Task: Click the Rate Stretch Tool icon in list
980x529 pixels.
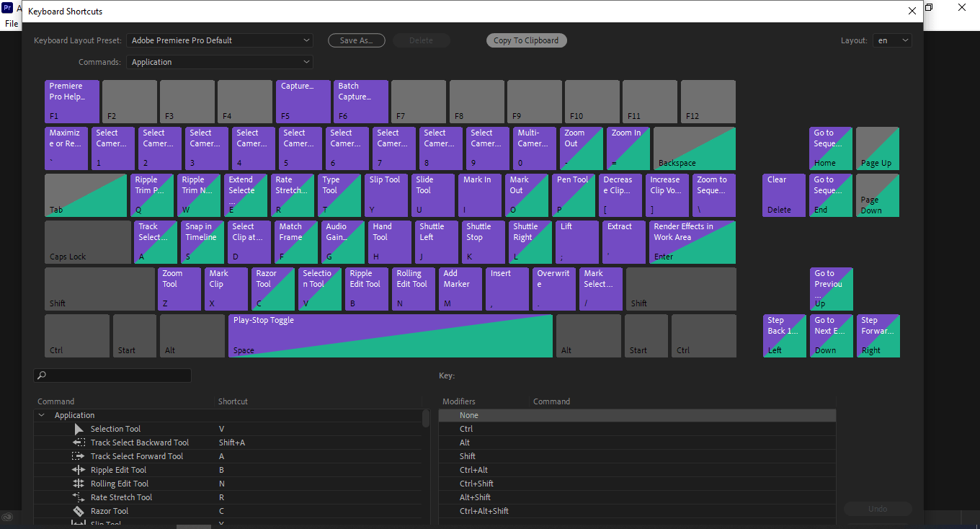Action: [x=79, y=497]
